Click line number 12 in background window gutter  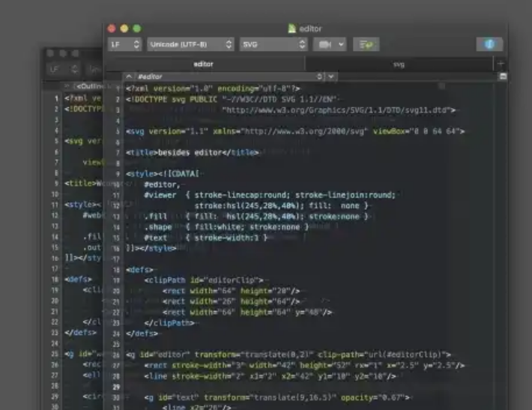(55, 216)
